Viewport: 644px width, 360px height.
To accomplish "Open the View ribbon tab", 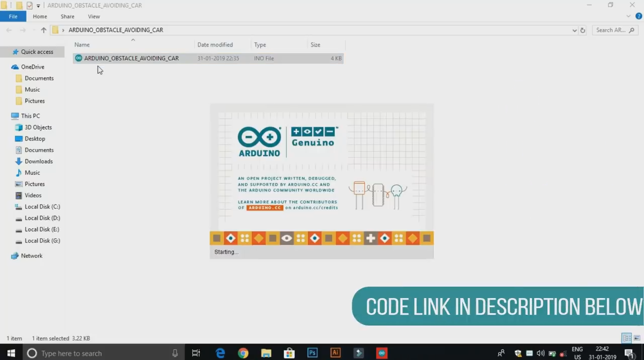I will pos(94,17).
